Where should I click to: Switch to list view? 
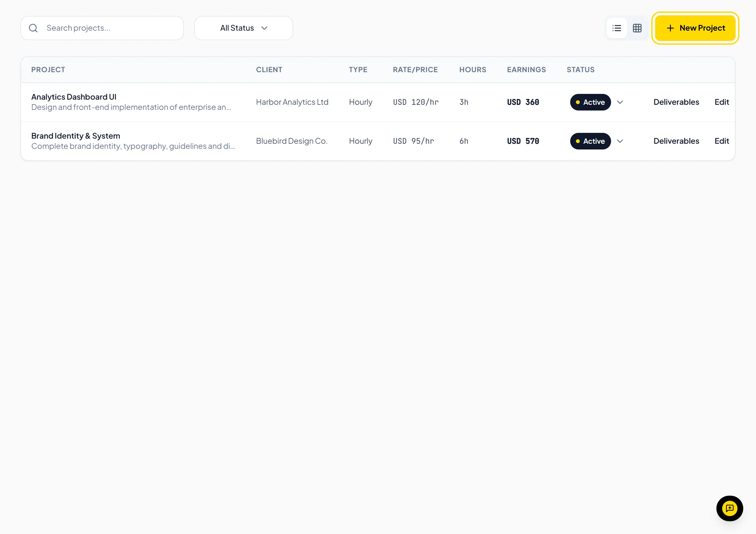tap(616, 28)
